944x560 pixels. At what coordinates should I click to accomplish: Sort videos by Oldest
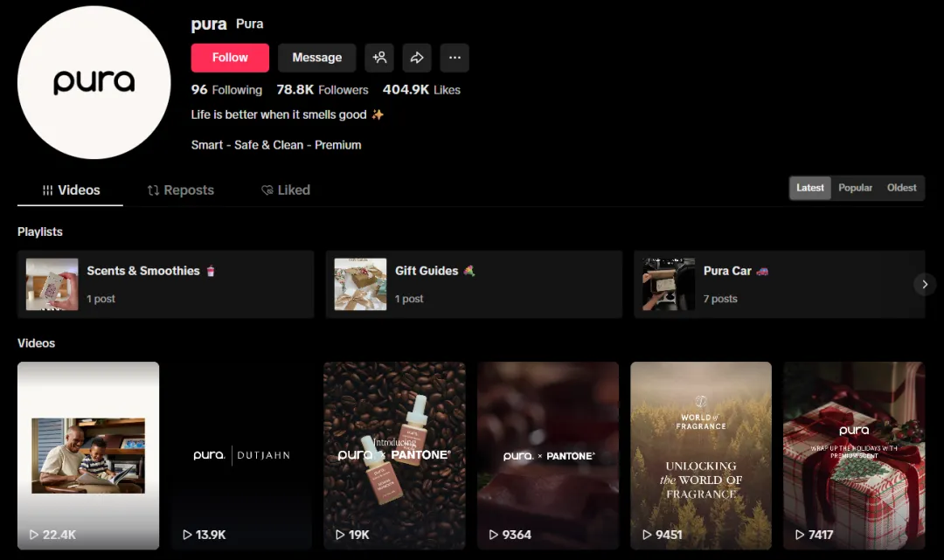coord(901,188)
